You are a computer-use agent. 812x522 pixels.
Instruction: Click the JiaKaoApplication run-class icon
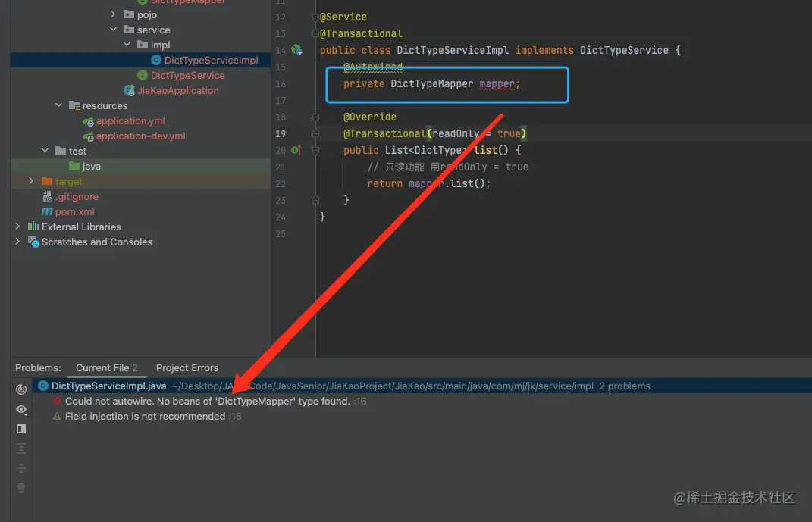[x=129, y=90]
